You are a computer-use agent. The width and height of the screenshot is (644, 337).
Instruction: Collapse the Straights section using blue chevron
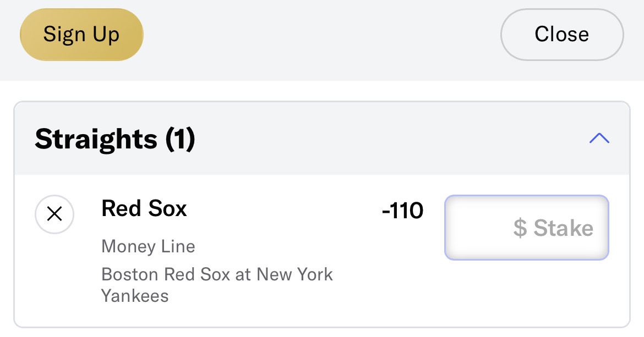[599, 138]
